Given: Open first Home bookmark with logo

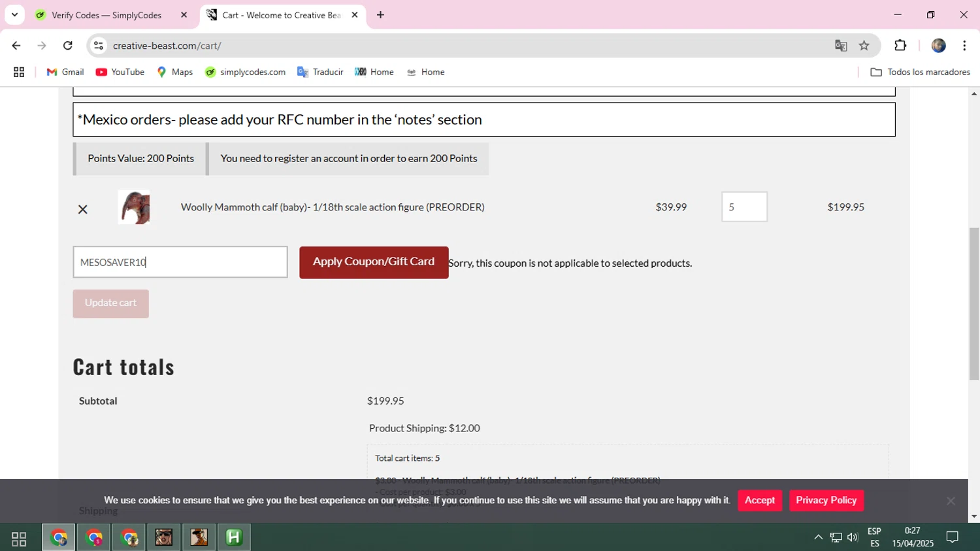Looking at the screenshot, I should 374,72.
